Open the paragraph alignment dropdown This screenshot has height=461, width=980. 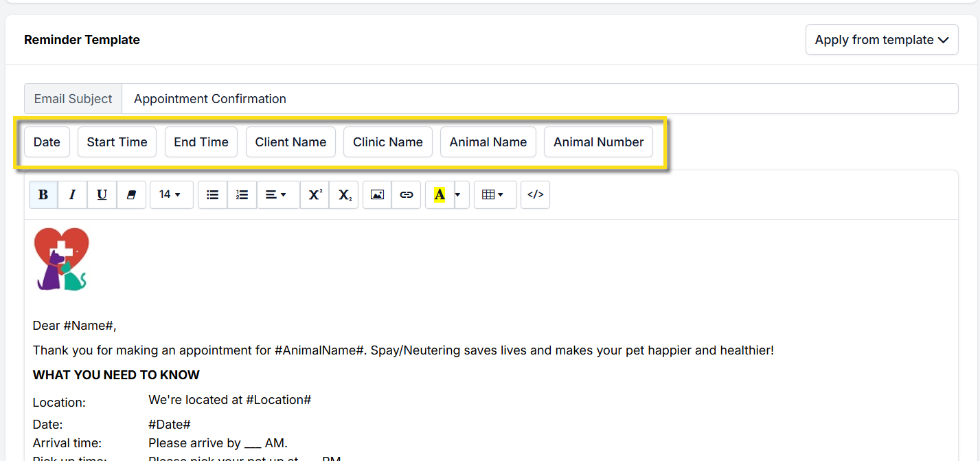[x=277, y=195]
